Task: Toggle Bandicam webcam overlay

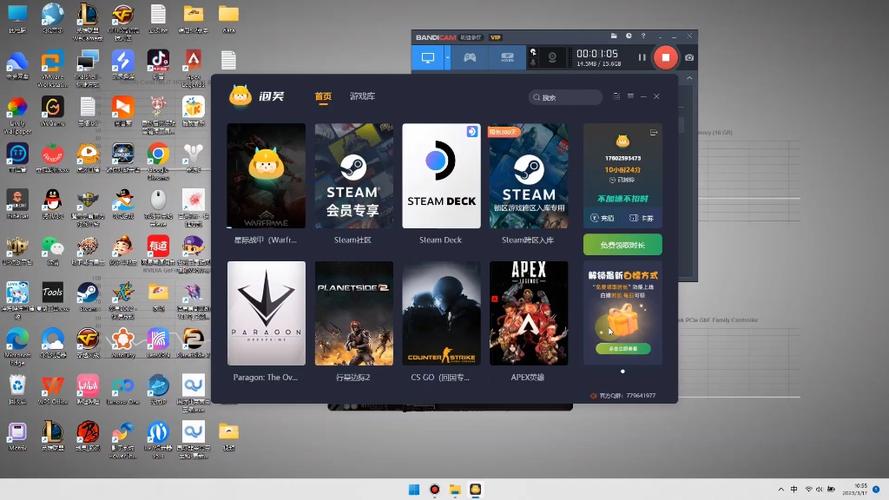Action: tap(552, 58)
